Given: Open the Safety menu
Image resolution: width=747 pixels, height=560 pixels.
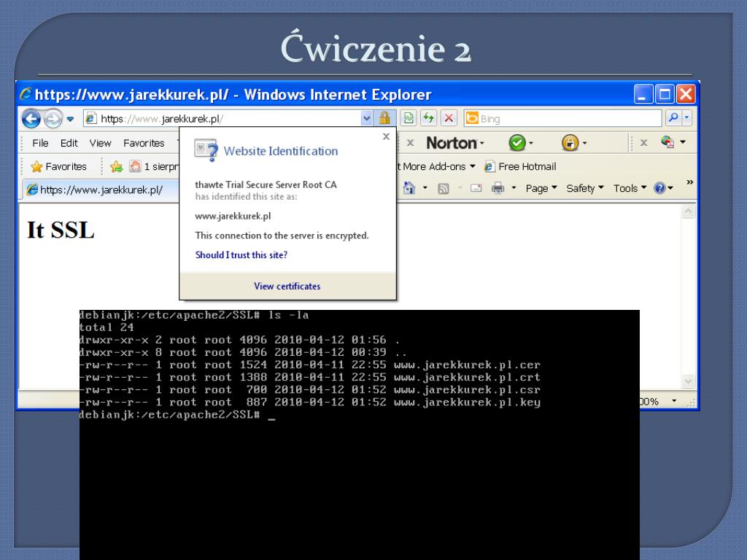Looking at the screenshot, I should point(585,188).
